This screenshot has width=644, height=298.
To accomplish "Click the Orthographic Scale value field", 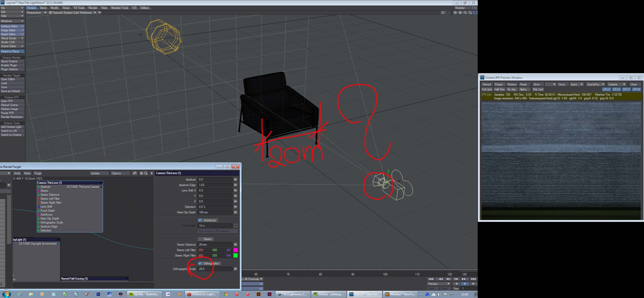I will tap(215, 269).
